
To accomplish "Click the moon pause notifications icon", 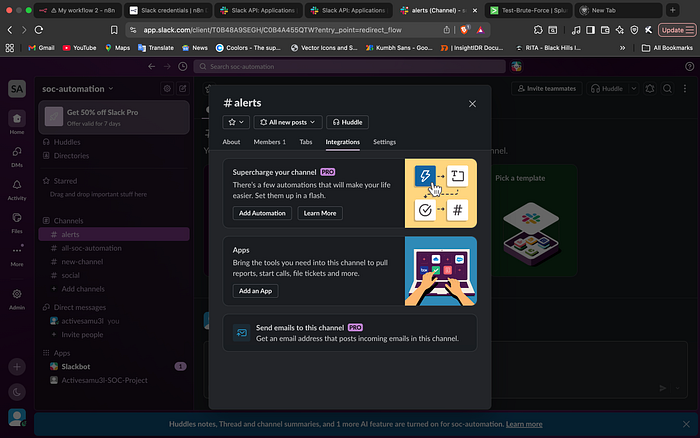I will 17,392.
